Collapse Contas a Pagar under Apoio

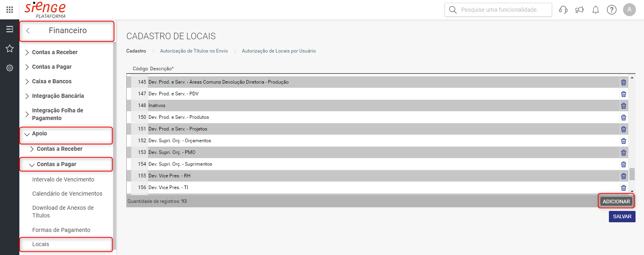point(56,164)
